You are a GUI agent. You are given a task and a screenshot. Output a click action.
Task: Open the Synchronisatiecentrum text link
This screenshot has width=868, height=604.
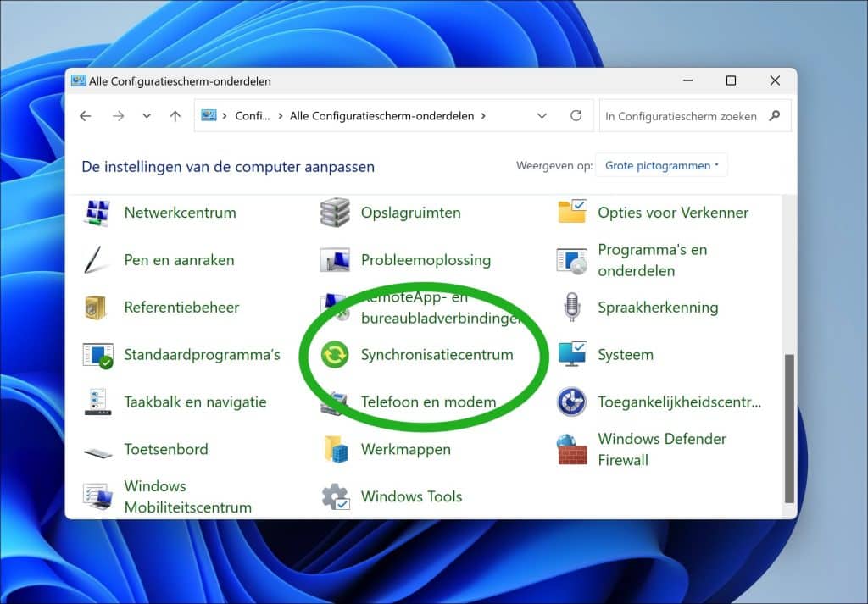[x=437, y=355]
